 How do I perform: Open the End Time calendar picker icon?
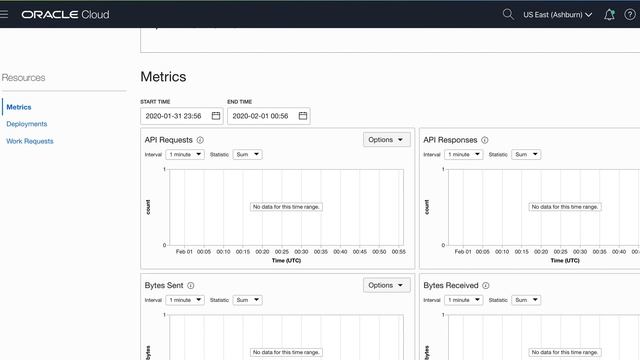coord(303,116)
